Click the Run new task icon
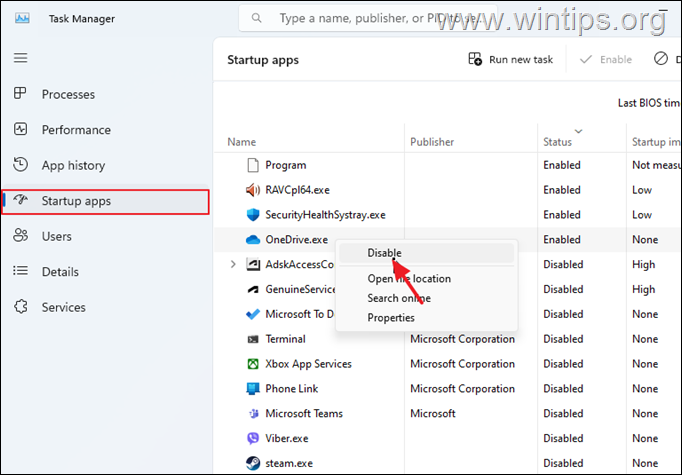The image size is (682, 475). 475,59
